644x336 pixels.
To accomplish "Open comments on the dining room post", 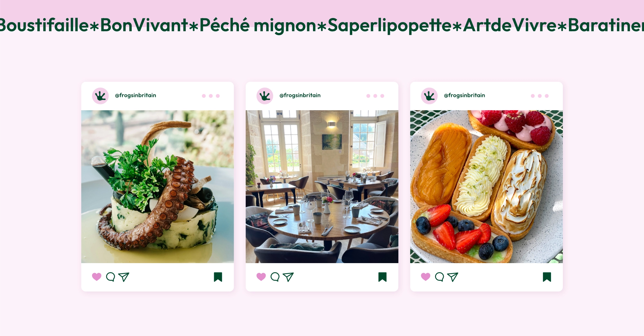I will pos(275,277).
